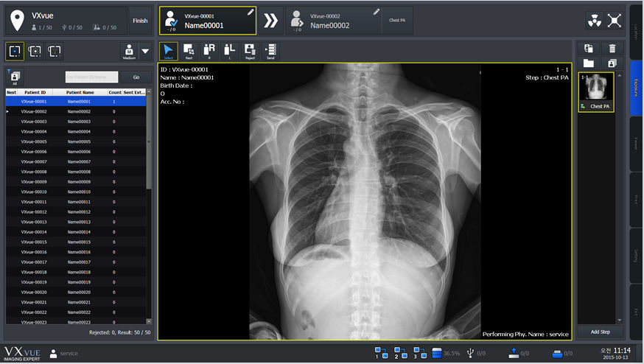Click the Send image tool
The height and width of the screenshot is (364, 644).
click(x=270, y=52)
